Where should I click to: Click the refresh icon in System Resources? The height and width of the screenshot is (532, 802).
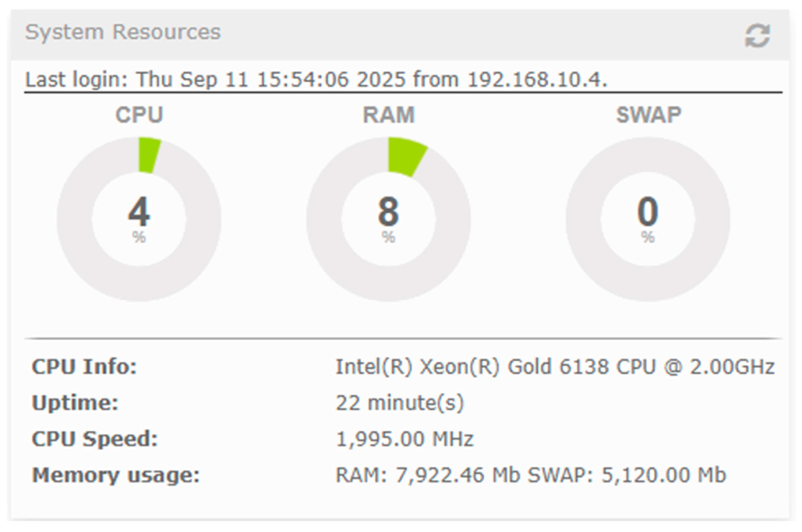coord(757,36)
